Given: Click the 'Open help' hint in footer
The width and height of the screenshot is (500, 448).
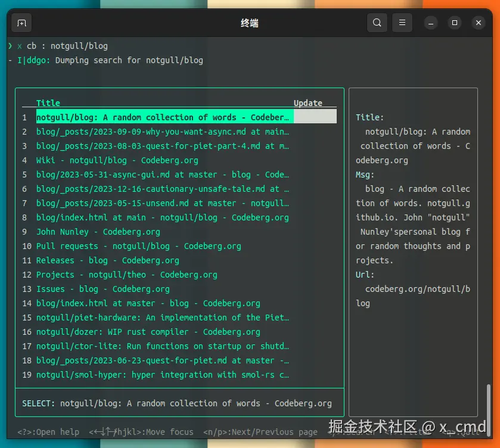Looking at the screenshot, I should tap(48, 432).
